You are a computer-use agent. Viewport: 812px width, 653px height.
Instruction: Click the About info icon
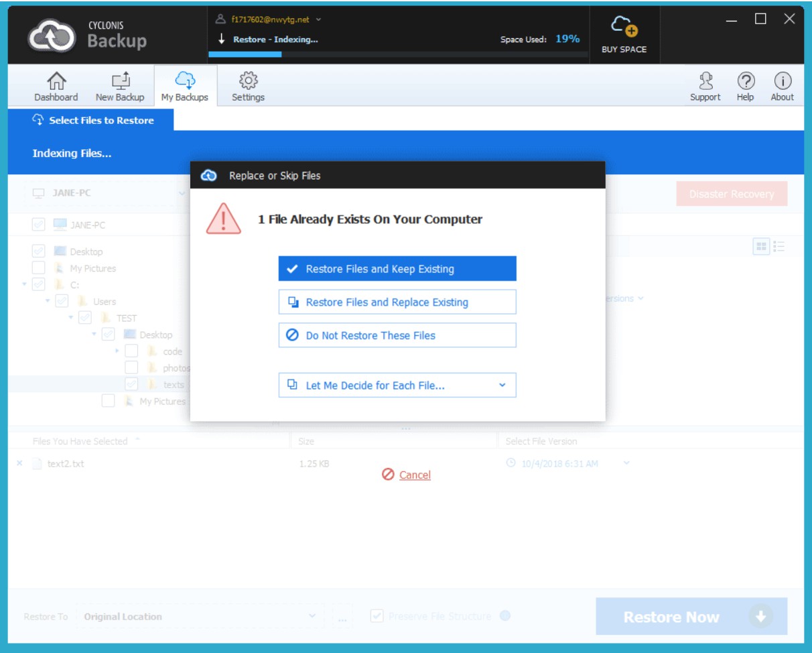(x=782, y=82)
